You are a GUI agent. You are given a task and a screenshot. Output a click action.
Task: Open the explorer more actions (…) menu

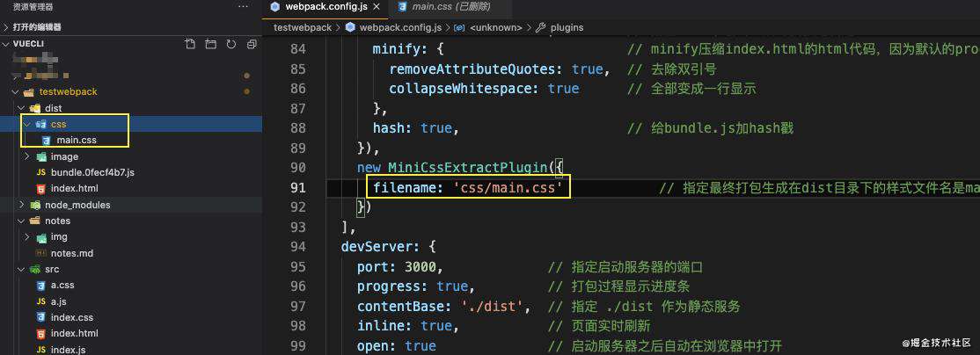tap(243, 7)
